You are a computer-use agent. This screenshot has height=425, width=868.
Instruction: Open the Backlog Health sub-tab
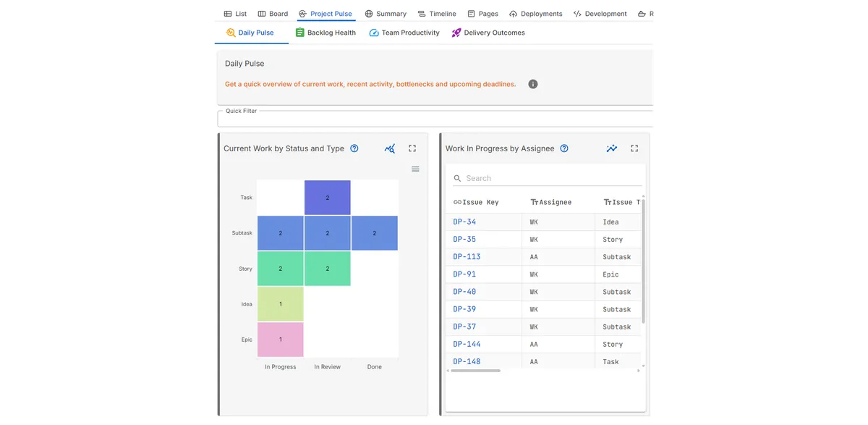(x=325, y=33)
